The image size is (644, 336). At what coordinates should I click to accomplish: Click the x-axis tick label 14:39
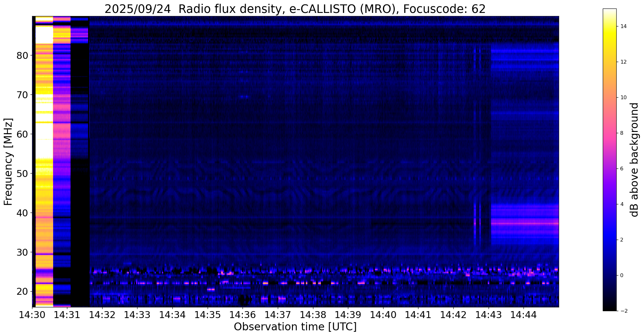(348, 315)
